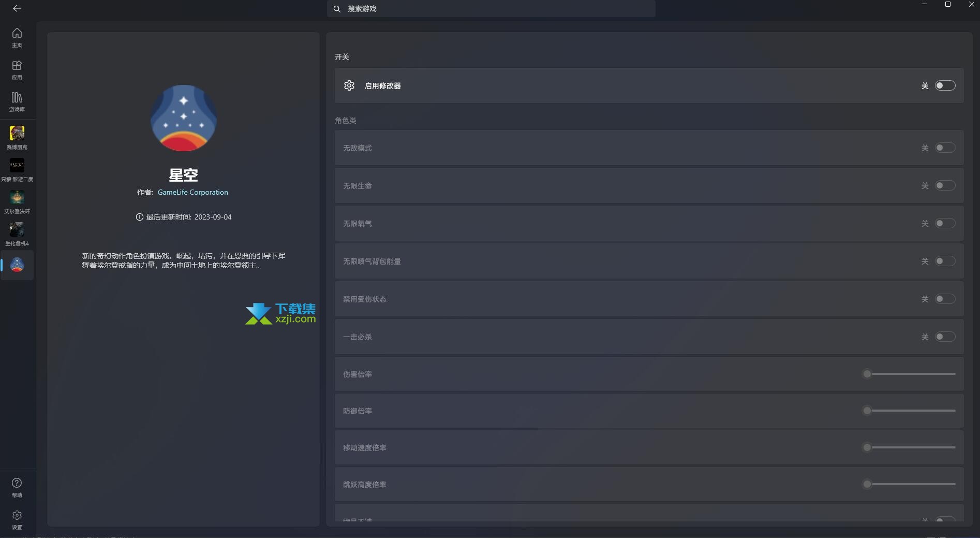Screen dimensions: 980x538
Task: Open the 主页 home icon in sidebar
Action: click(x=17, y=33)
